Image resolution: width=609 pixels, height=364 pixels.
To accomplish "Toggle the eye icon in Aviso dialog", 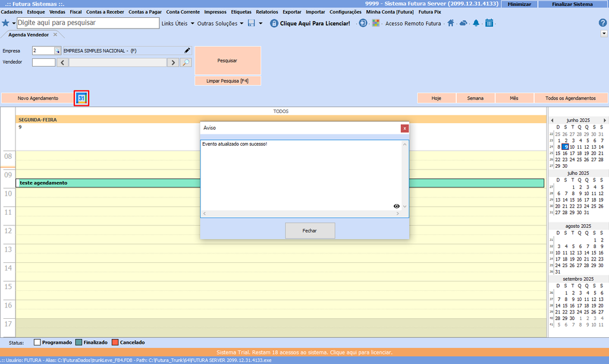I will pos(397,206).
